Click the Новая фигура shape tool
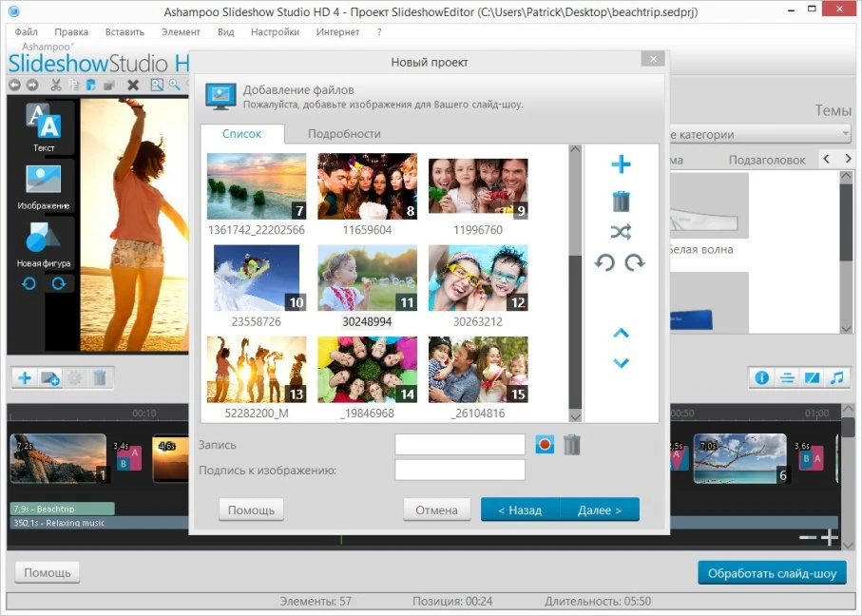The width and height of the screenshot is (862, 616). [x=44, y=243]
